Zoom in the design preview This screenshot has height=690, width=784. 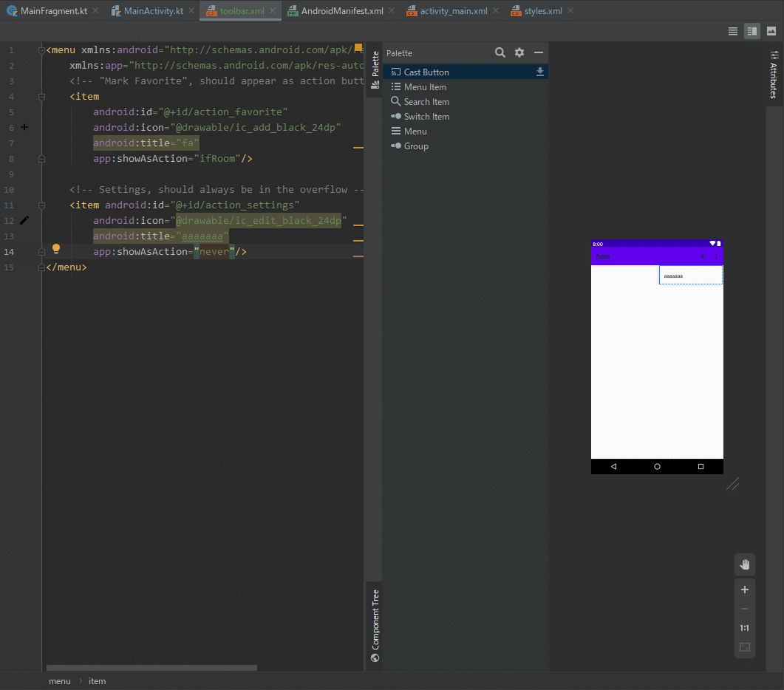tap(745, 590)
